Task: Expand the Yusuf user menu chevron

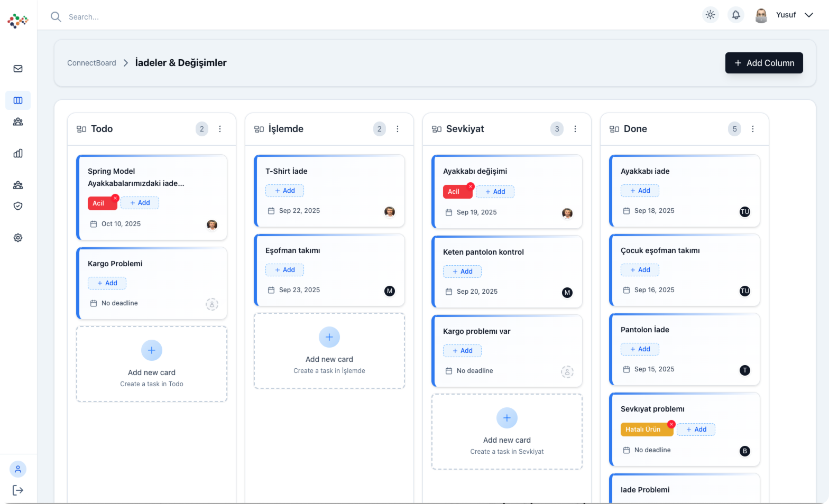Action: tap(809, 15)
